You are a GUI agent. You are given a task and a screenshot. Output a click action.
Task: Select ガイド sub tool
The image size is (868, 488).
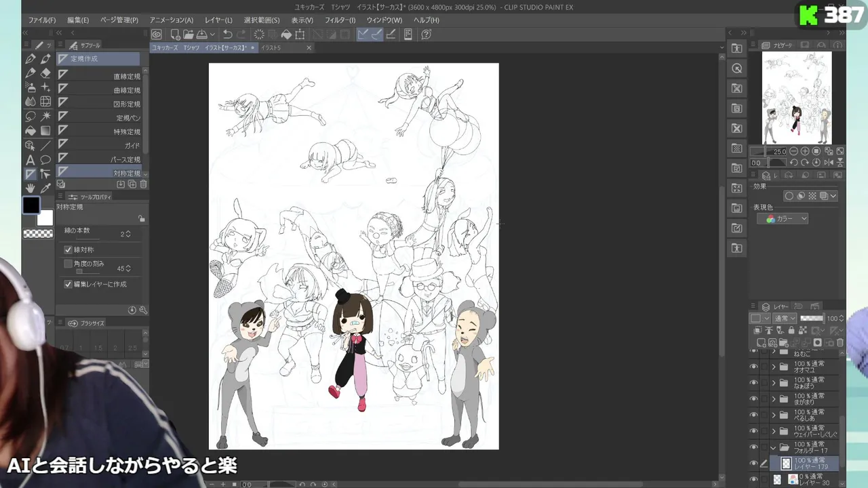[99, 146]
